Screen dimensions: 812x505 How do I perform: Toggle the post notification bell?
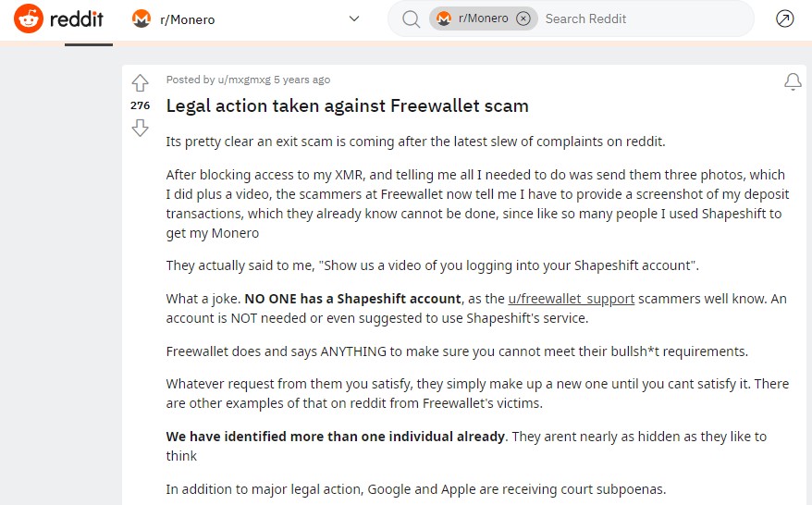(x=793, y=82)
